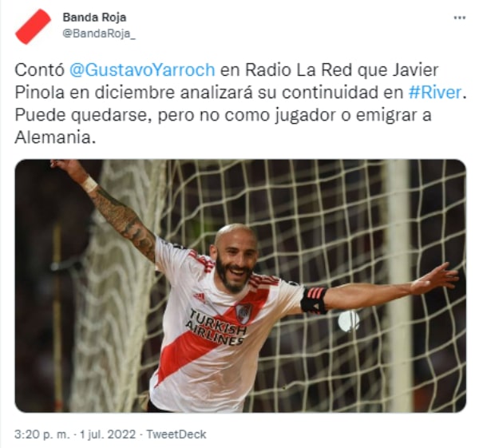The image size is (479, 448).
Task: Open the three-dot more options menu
Action: [x=460, y=18]
